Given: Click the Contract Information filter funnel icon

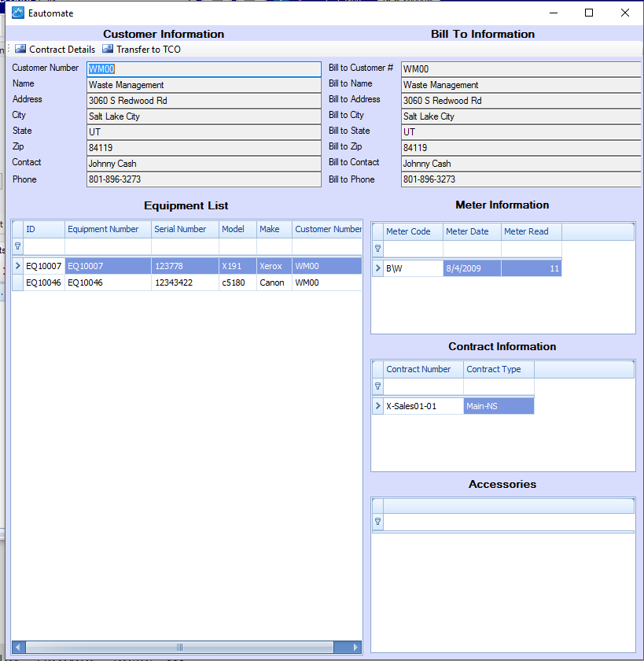Looking at the screenshot, I should pyautogui.click(x=377, y=386).
